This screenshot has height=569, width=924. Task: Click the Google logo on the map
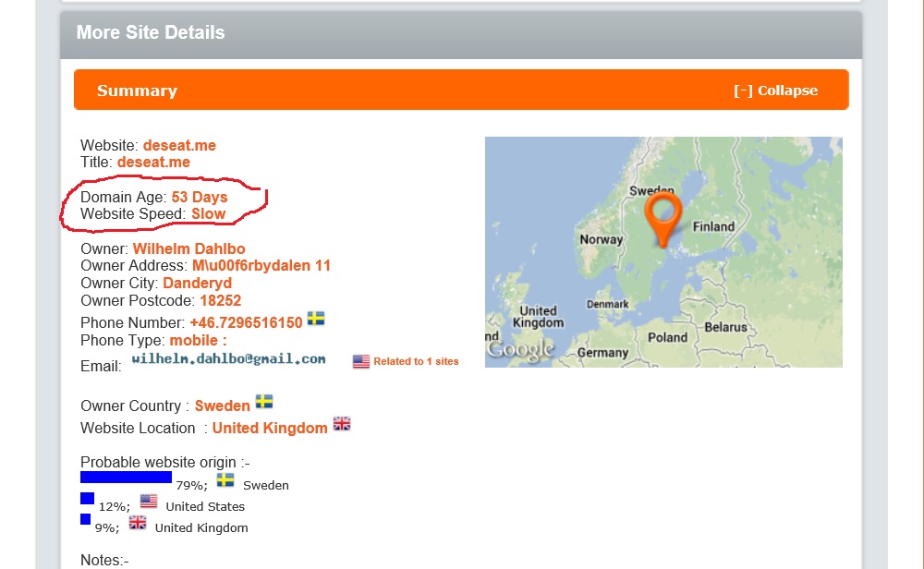coord(520,349)
